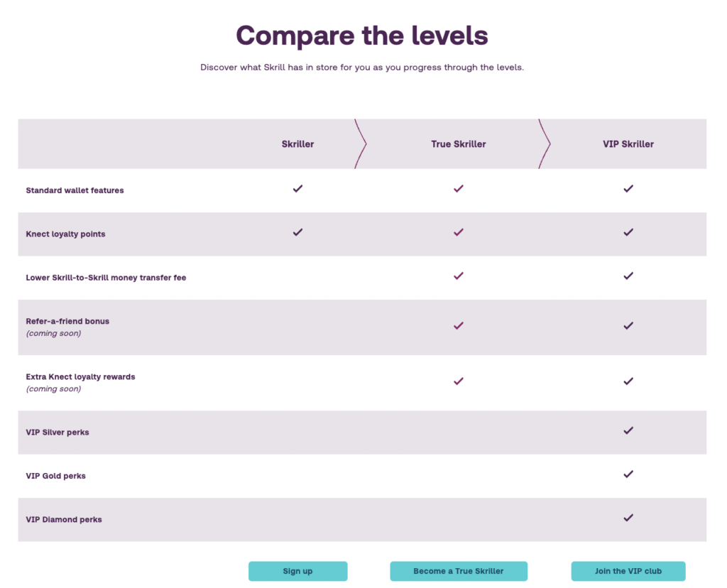Click True Skriller checkmark for Refer-a-friend bonus
This screenshot has width=727, height=588.
(x=459, y=325)
